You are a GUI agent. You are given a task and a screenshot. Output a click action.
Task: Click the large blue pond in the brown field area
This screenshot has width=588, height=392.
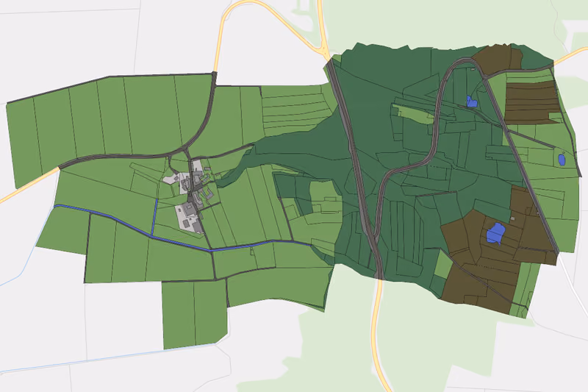[495, 233]
